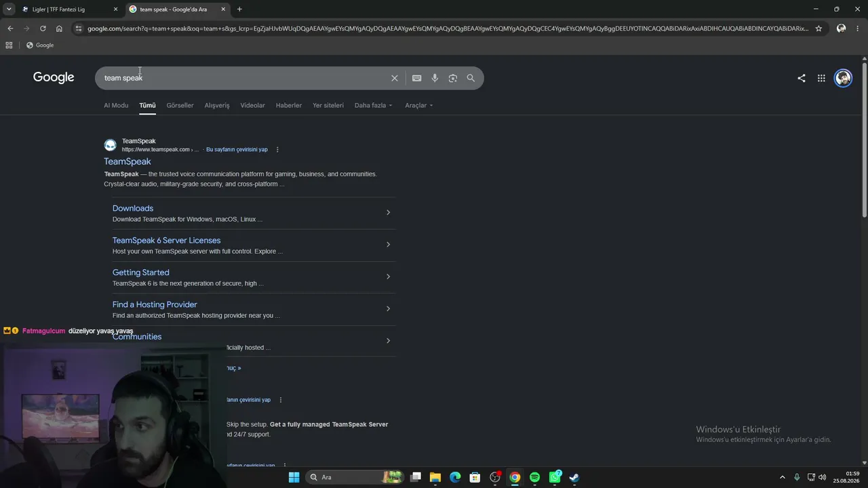This screenshot has height=488, width=868.
Task: Open the Find a Hosting Provider link
Action: click(155, 304)
